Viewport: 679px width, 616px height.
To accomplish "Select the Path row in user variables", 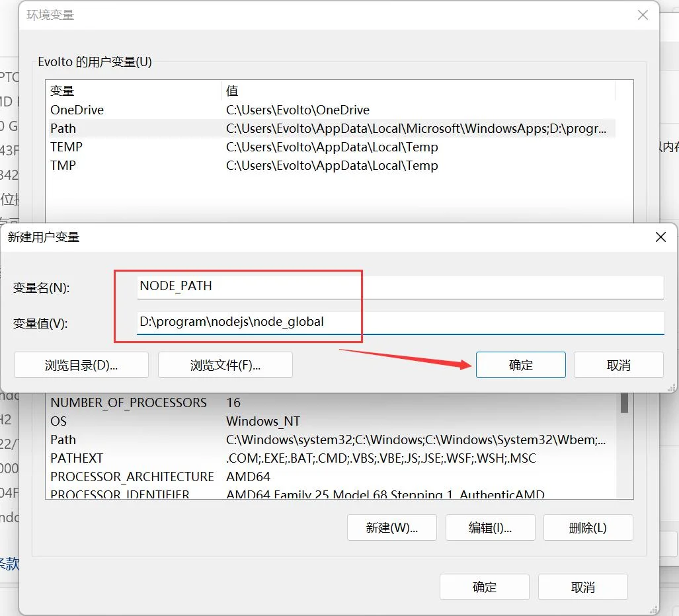I will click(63, 128).
